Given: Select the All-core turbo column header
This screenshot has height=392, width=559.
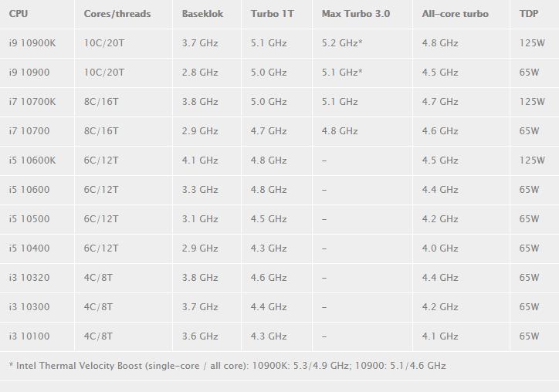Looking at the screenshot, I should (x=456, y=14).
